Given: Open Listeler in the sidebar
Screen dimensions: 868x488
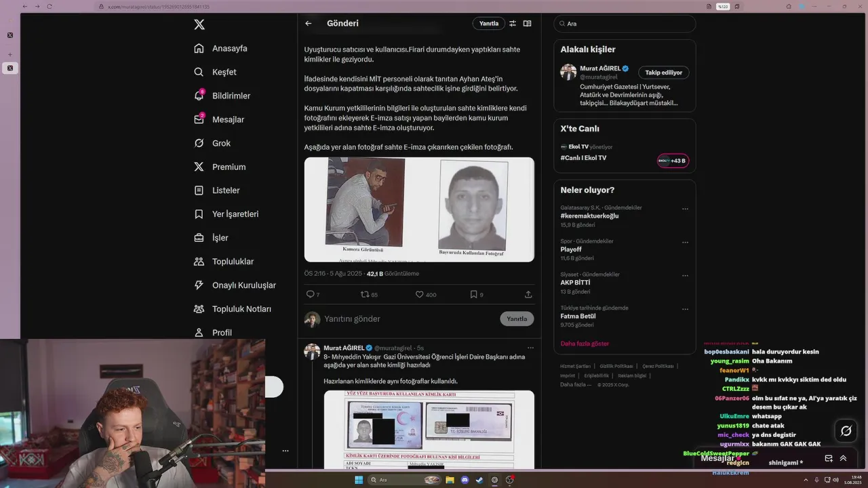Looking at the screenshot, I should coord(216,190).
